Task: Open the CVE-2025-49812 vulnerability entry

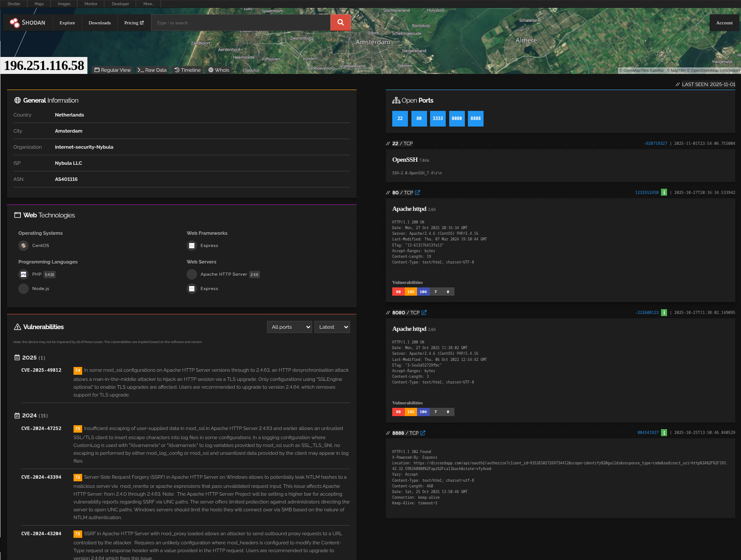Action: (x=41, y=370)
